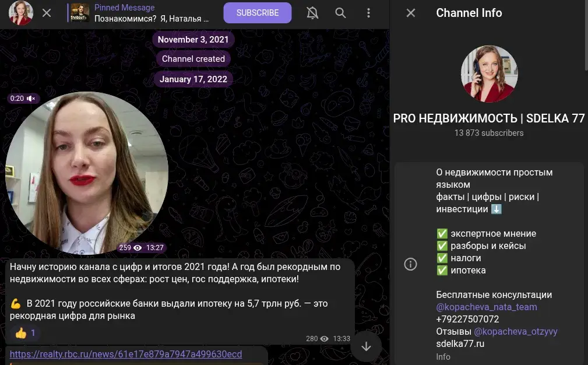The height and width of the screenshot is (365, 588).
Task: Click the Channel created service message
Action: pyautogui.click(x=193, y=59)
